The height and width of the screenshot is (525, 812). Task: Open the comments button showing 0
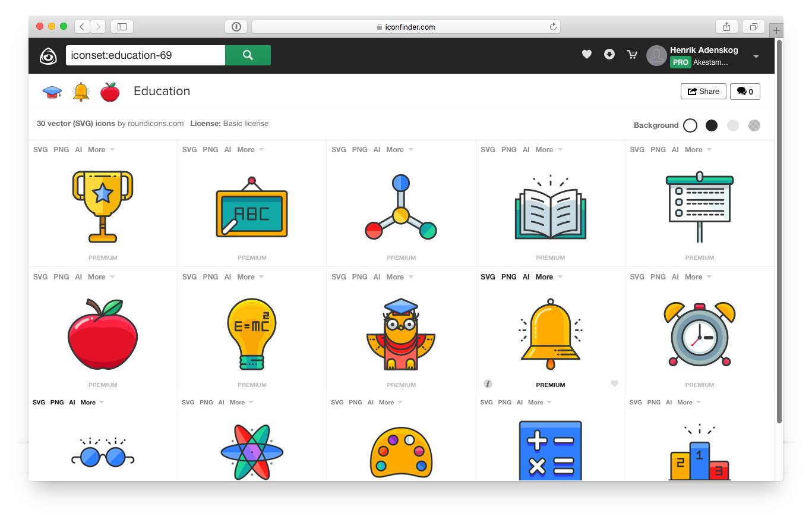pos(745,92)
